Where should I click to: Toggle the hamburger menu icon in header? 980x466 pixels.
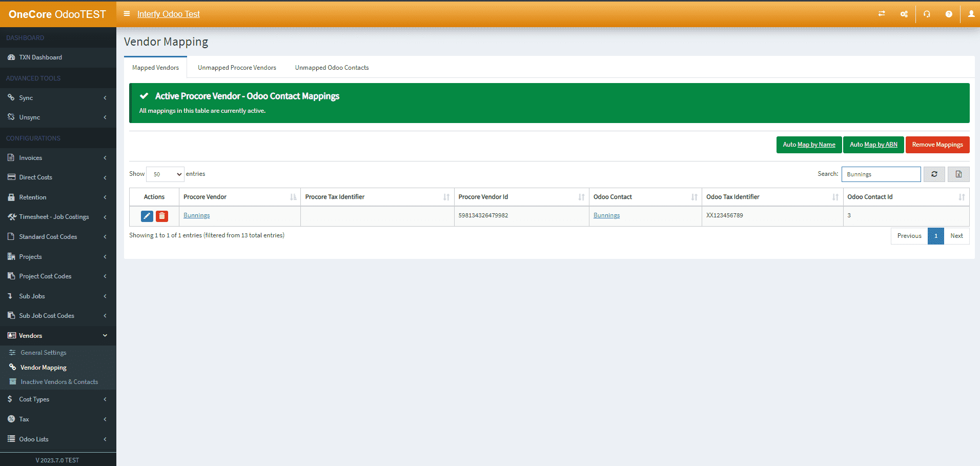tap(127, 14)
